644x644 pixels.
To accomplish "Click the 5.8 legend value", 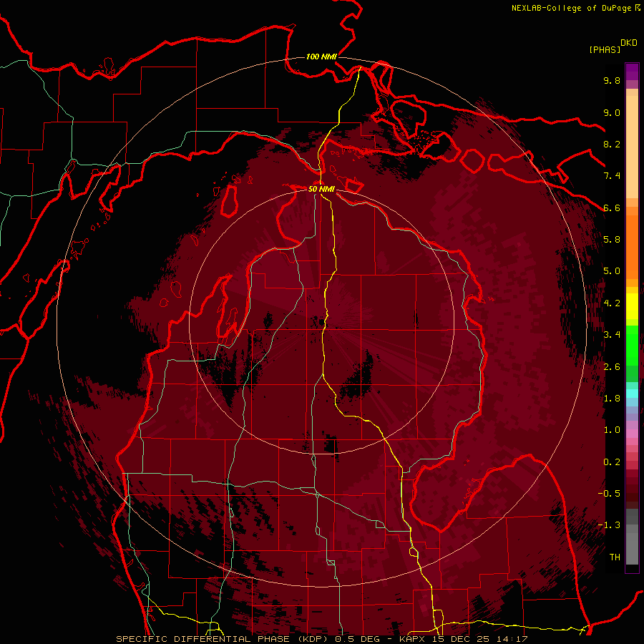I will click(612, 240).
